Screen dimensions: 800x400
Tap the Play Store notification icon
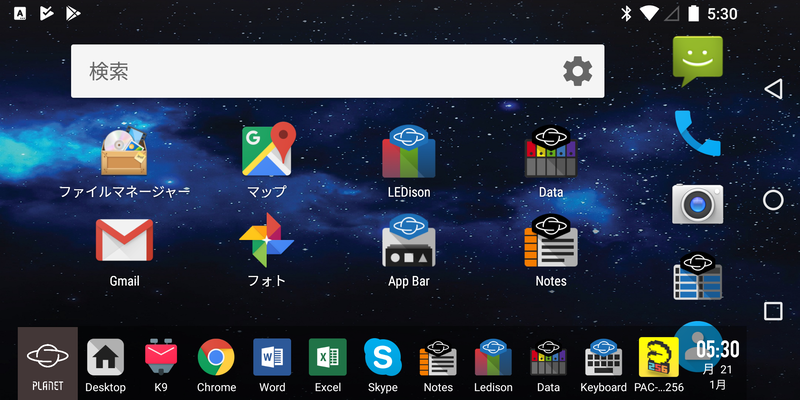[73, 13]
